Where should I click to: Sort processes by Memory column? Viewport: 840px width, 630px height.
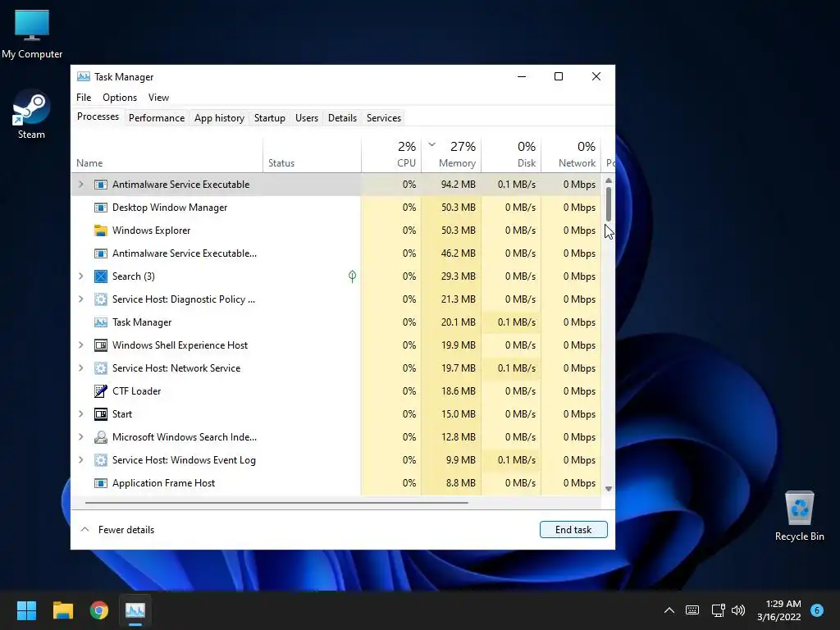click(452, 155)
